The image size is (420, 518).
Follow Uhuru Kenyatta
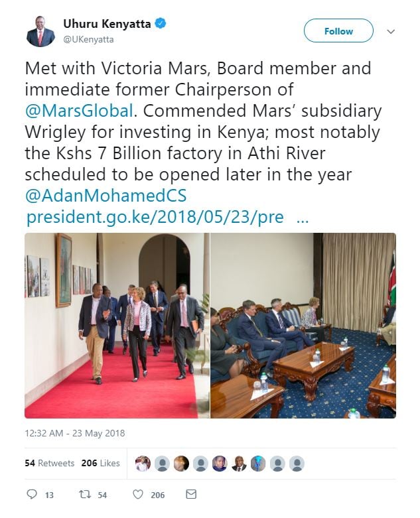pyautogui.click(x=338, y=31)
